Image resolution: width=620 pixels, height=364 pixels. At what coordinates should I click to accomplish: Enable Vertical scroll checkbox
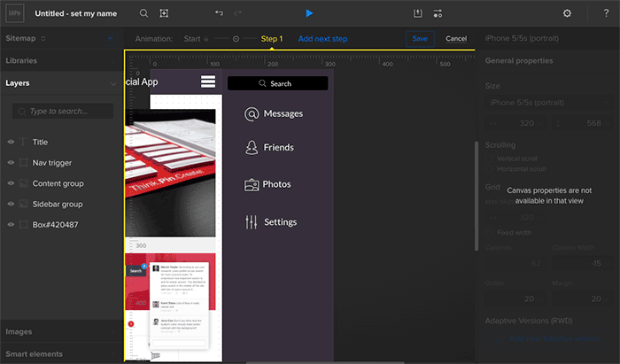(489, 159)
